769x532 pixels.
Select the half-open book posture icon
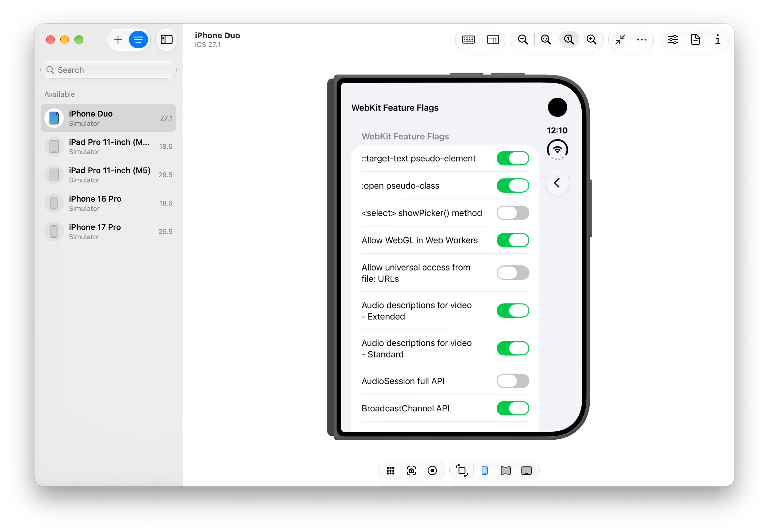pos(506,471)
